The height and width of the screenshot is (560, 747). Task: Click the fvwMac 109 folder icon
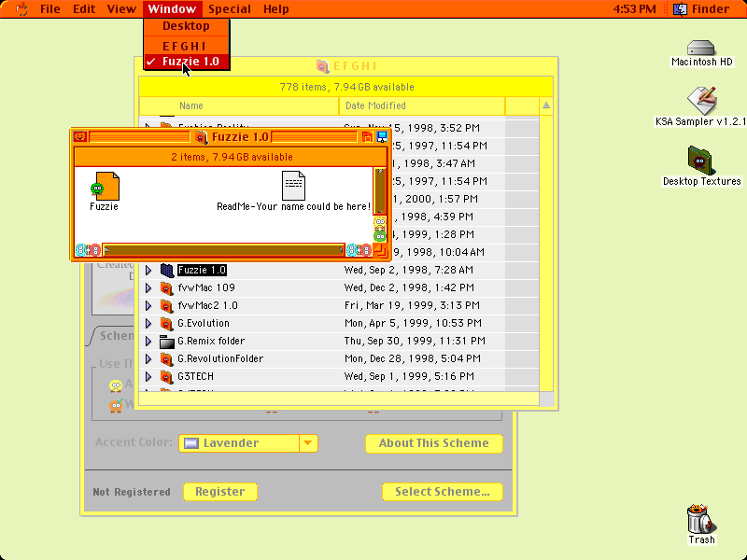[x=167, y=287]
